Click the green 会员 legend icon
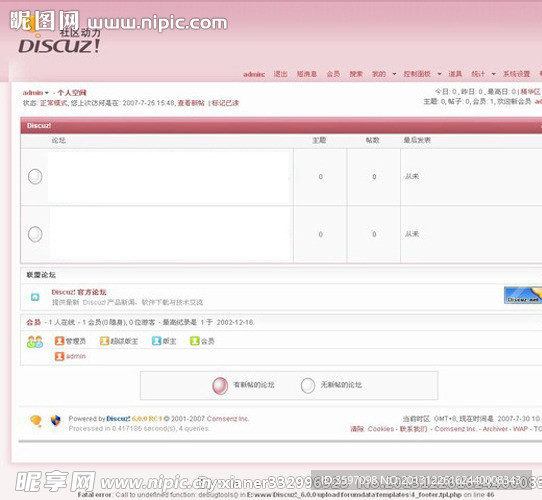 point(195,341)
